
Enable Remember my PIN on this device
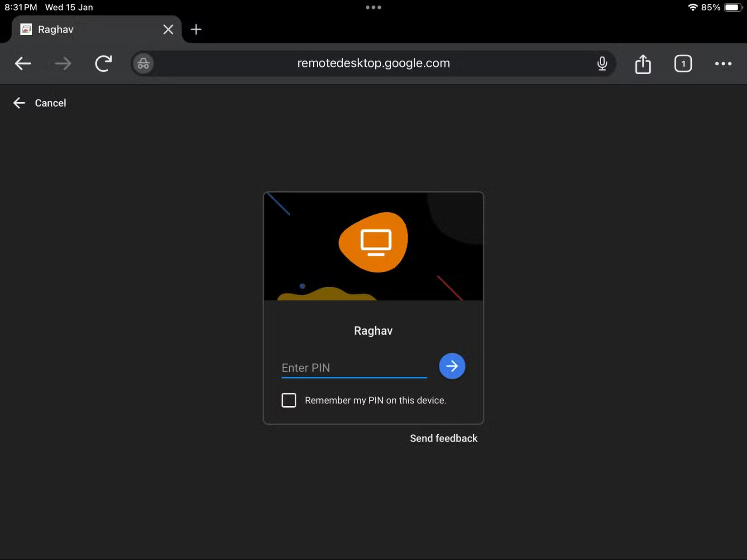[x=289, y=400]
